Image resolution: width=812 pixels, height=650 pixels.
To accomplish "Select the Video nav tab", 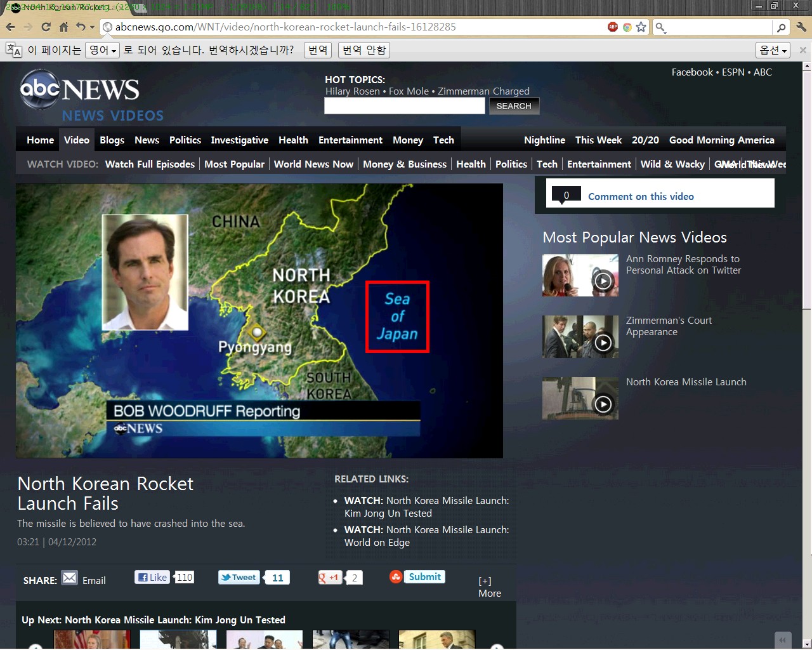I will click(77, 140).
